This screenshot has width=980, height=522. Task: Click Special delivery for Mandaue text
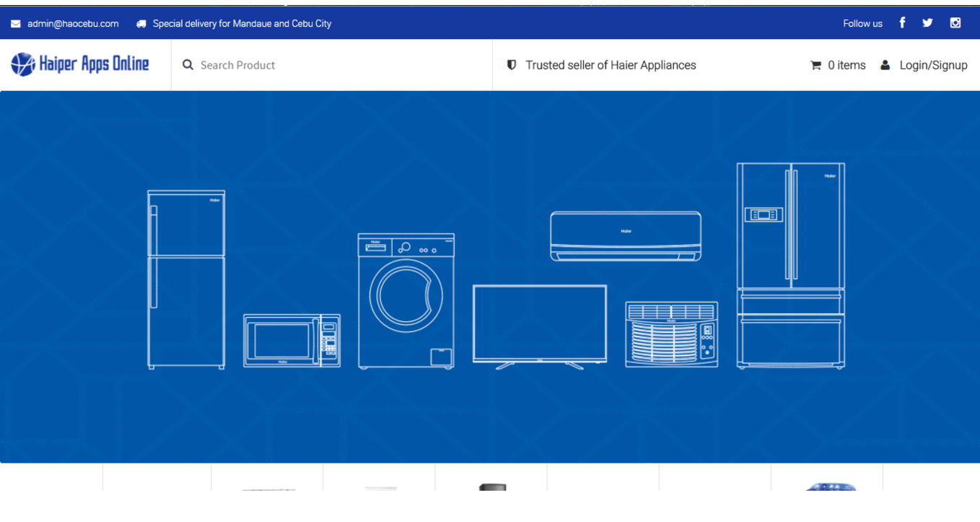[242, 24]
